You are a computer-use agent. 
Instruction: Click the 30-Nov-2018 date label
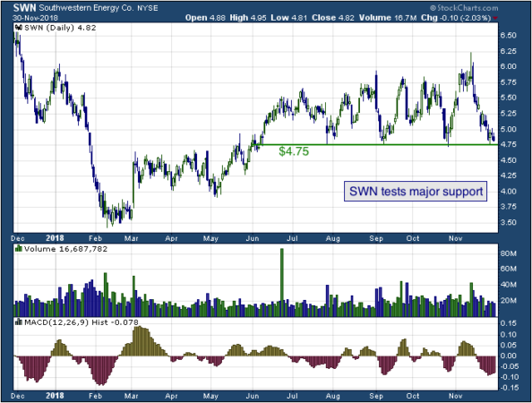35,18
